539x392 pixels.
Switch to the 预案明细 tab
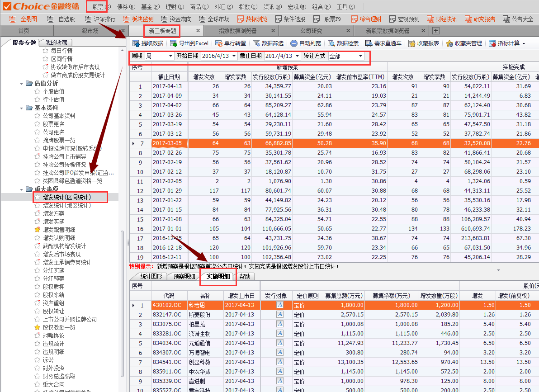coord(184,276)
